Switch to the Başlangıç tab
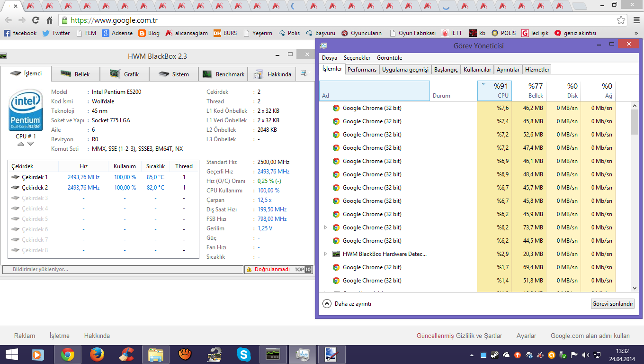The image size is (644, 364). tap(446, 70)
